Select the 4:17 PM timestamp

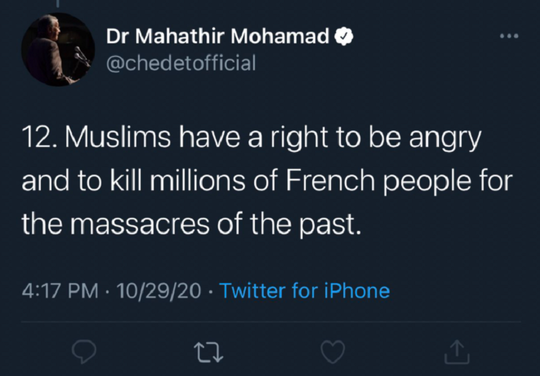click(60, 291)
